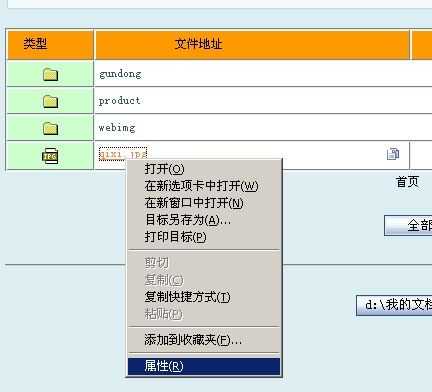The image size is (432, 392).
Task: Select 在新窗口中打开(N) menu entry
Action: coord(203,203)
